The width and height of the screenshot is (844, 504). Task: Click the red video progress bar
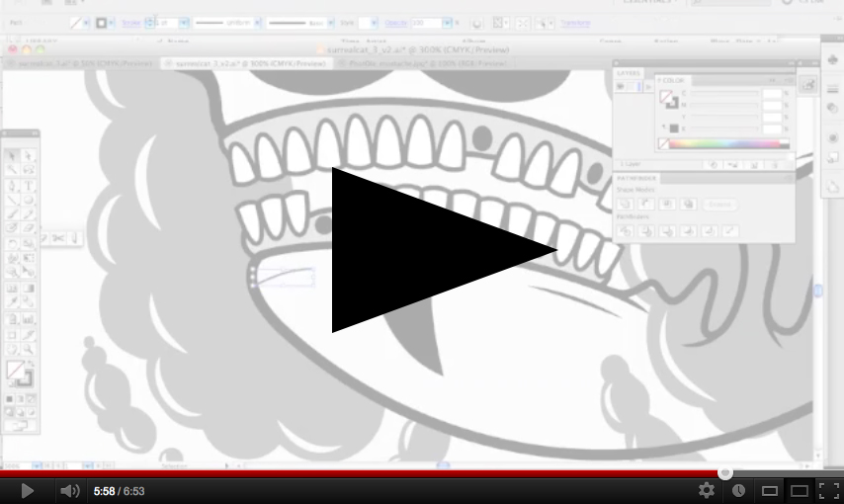tap(361, 473)
